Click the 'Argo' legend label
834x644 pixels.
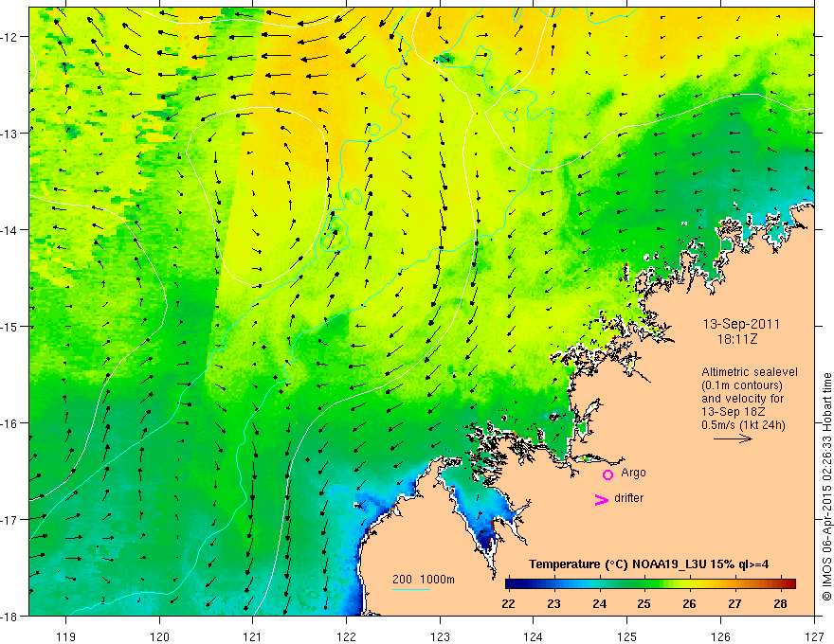coord(633,473)
